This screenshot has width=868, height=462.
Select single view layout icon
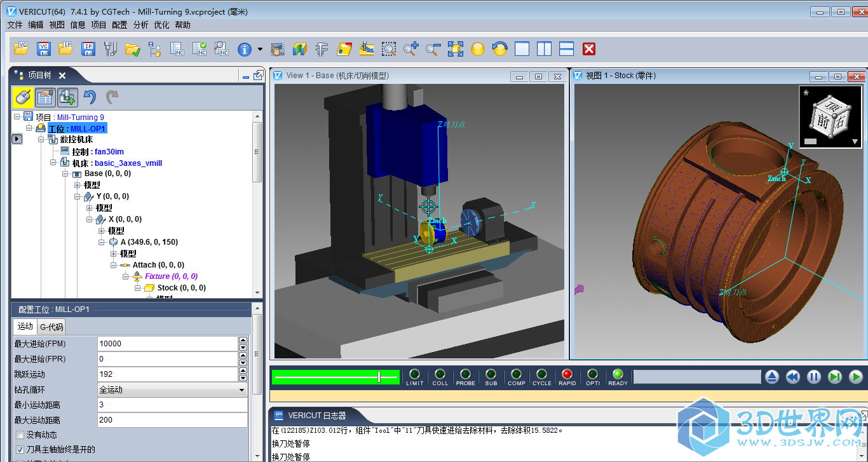522,48
